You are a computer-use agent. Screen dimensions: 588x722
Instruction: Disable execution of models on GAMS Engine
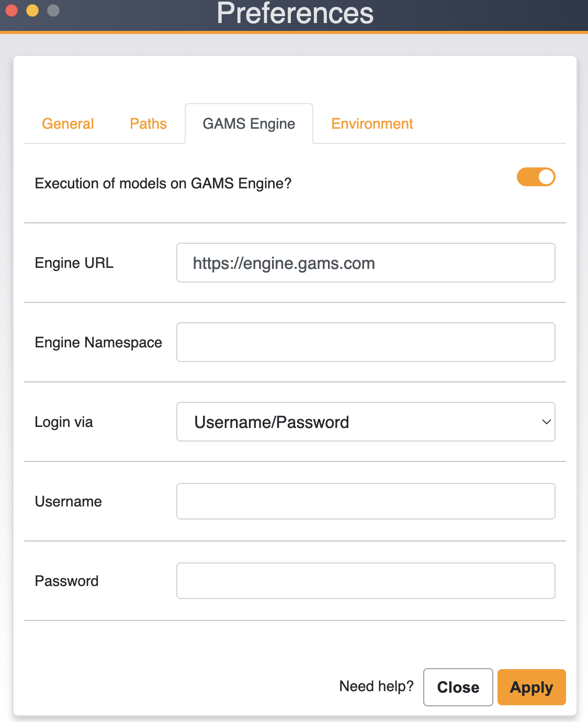pos(536,177)
